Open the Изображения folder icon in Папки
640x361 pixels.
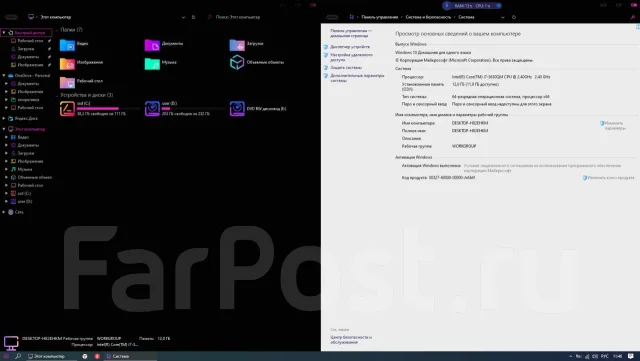tap(67, 64)
